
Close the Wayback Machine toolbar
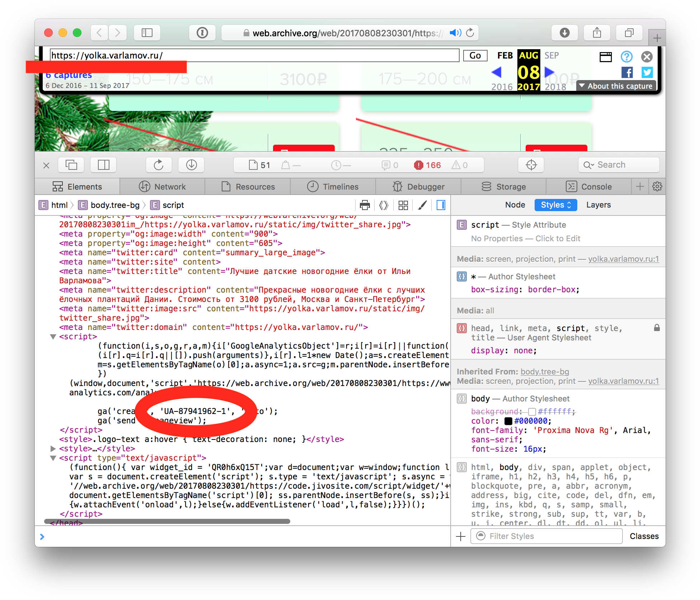(x=647, y=57)
